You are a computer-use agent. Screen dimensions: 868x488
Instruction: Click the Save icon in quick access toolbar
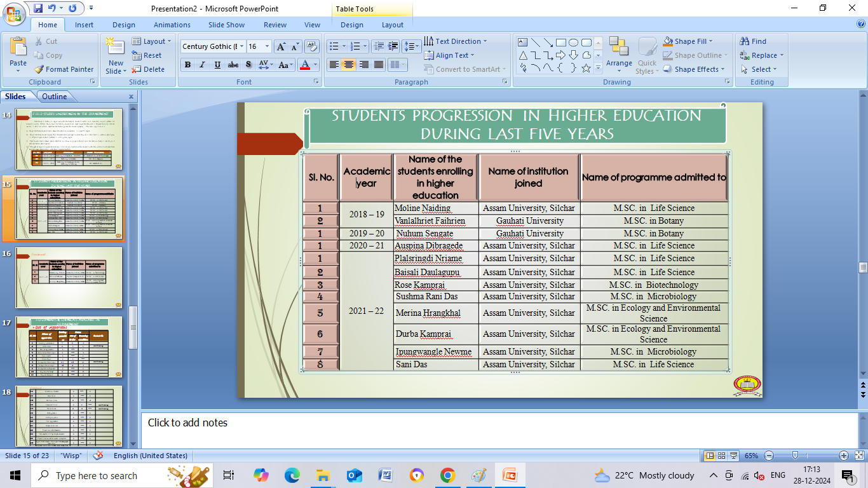38,8
